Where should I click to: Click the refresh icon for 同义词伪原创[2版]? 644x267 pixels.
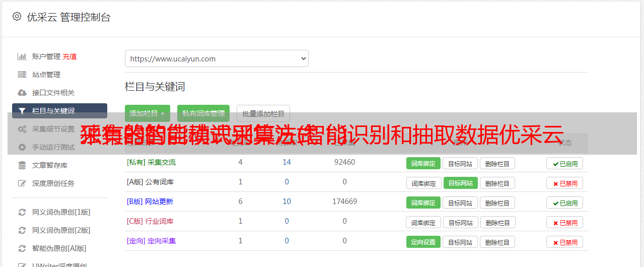pyautogui.click(x=22, y=230)
